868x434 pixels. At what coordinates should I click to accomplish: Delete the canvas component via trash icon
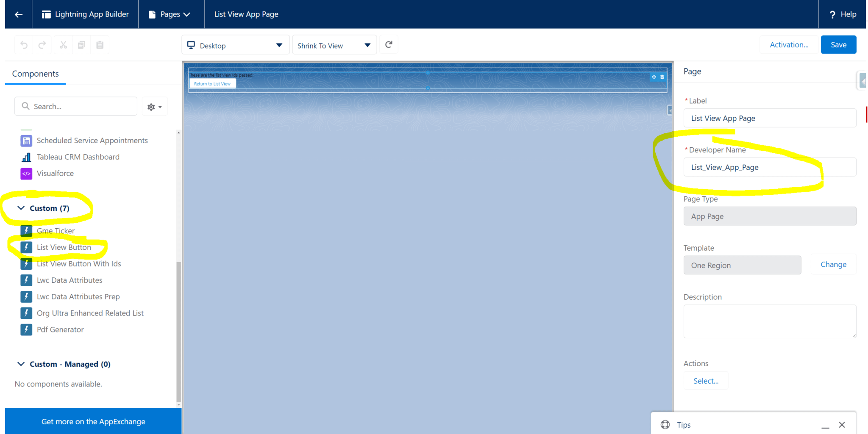point(662,77)
